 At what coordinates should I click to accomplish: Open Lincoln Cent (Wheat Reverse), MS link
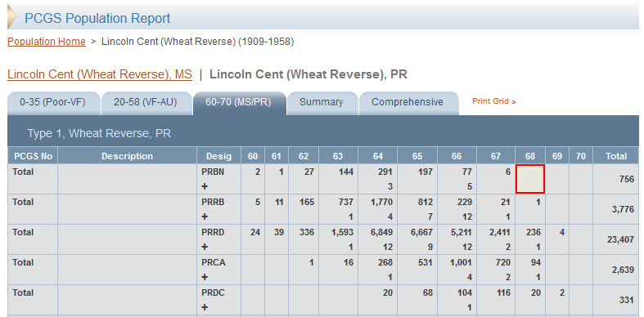[100, 74]
